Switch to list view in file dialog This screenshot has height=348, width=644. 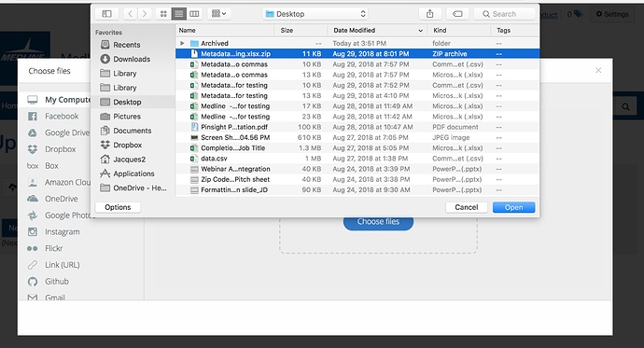coord(178,14)
